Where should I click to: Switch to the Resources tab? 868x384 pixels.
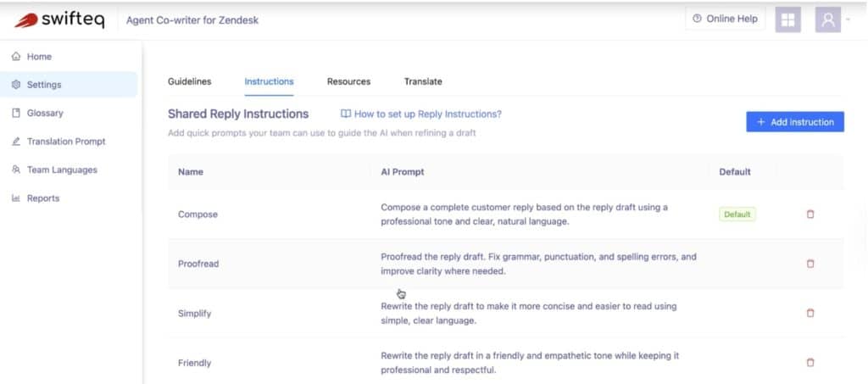coord(348,81)
